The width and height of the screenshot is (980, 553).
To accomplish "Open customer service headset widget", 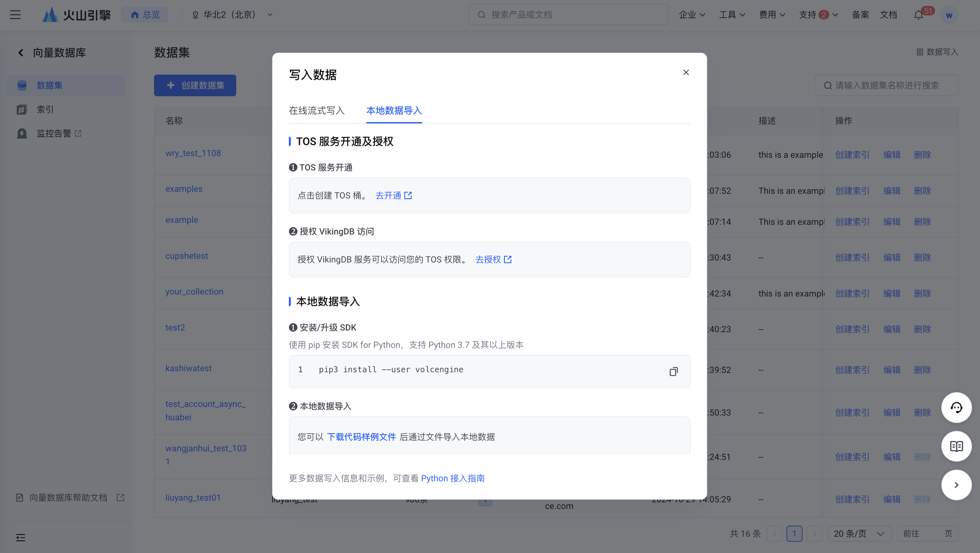I will [x=956, y=407].
